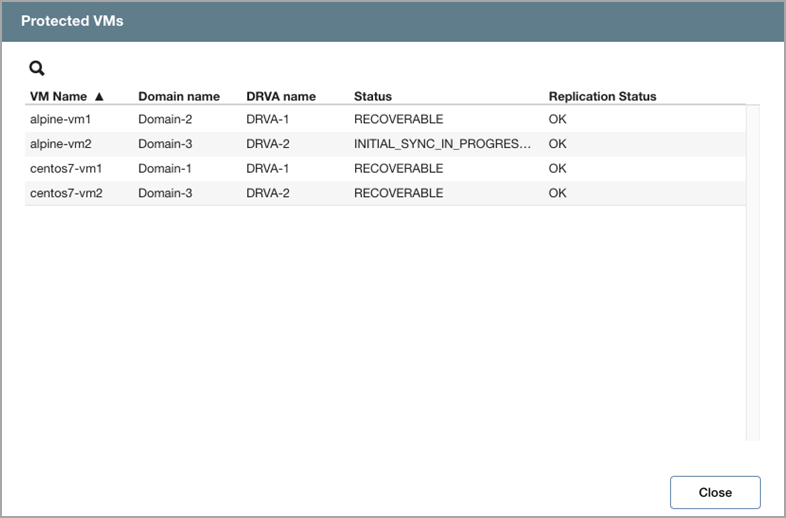Click Domain-1 cell in centos7-vm1 row

(164, 168)
